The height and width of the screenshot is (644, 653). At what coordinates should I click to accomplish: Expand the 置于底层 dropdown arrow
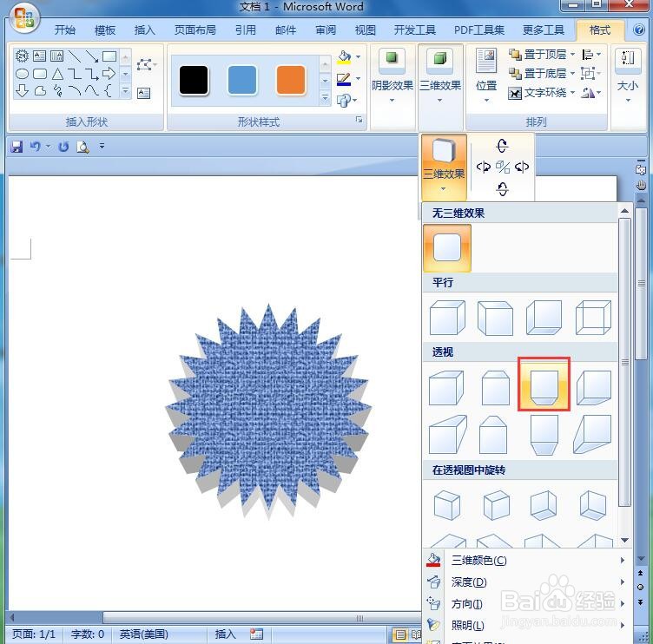(x=572, y=73)
